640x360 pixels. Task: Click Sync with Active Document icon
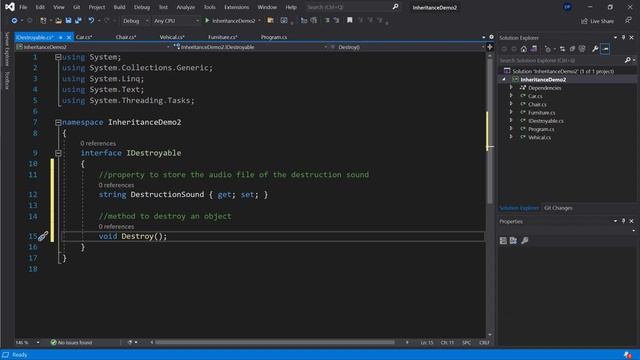pyautogui.click(x=562, y=49)
